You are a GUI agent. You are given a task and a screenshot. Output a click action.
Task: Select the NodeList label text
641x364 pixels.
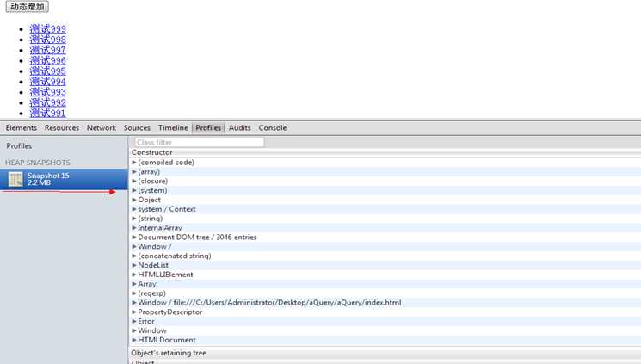[x=153, y=265]
